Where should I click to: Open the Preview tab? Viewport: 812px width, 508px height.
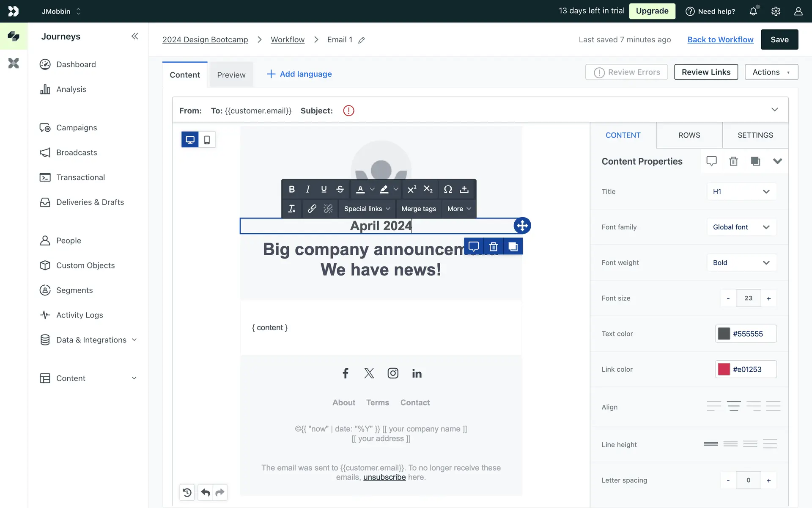pyautogui.click(x=231, y=75)
